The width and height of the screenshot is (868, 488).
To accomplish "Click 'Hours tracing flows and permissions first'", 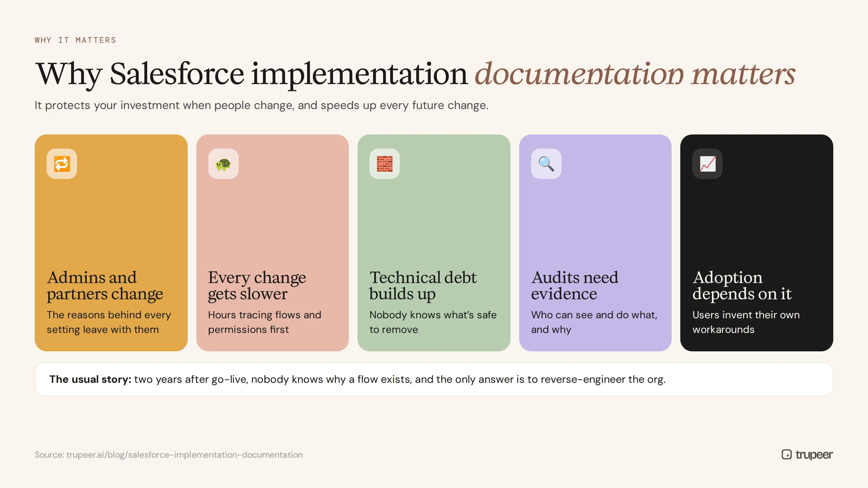I will coord(264,322).
